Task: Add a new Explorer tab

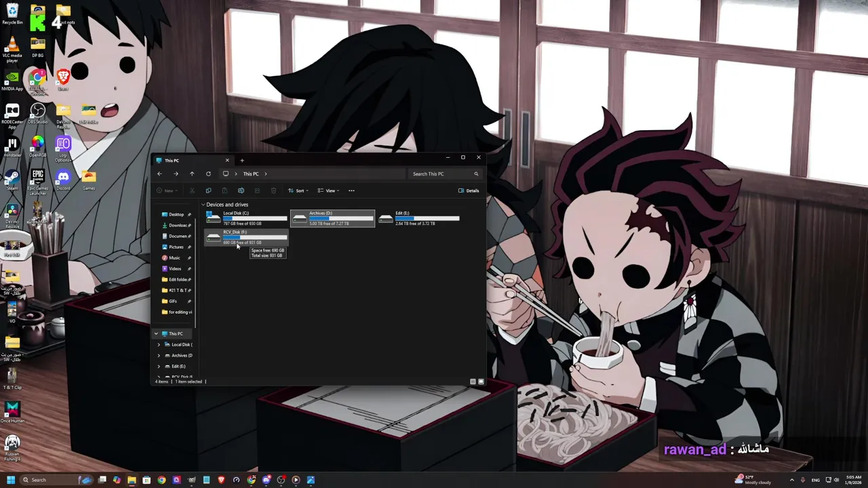Action: pyautogui.click(x=242, y=161)
